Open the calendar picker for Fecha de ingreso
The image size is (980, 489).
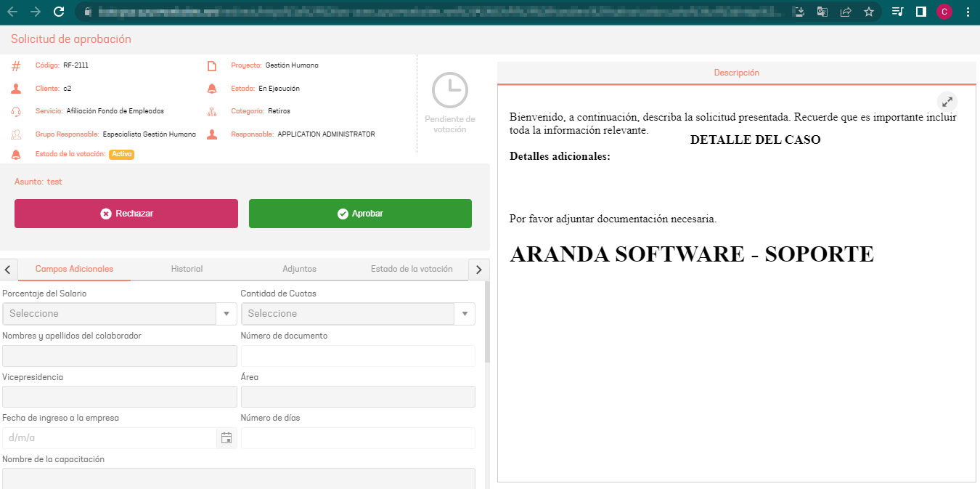tap(226, 438)
